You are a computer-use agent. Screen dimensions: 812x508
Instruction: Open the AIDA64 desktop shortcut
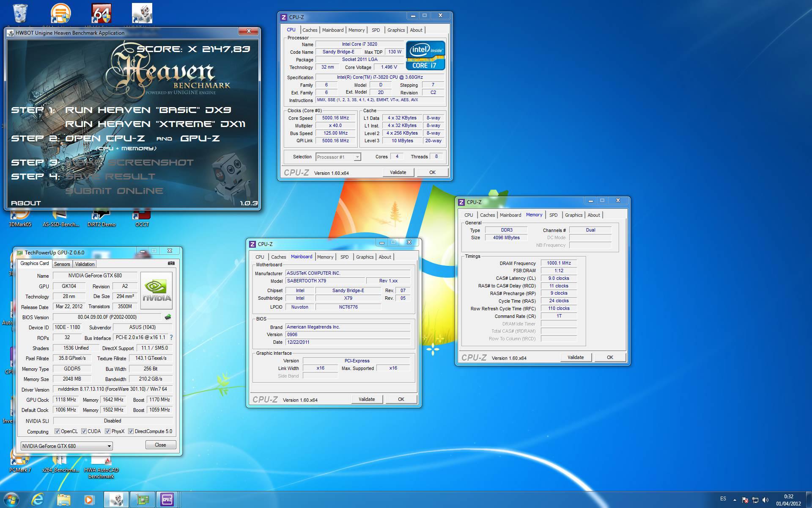[101, 14]
